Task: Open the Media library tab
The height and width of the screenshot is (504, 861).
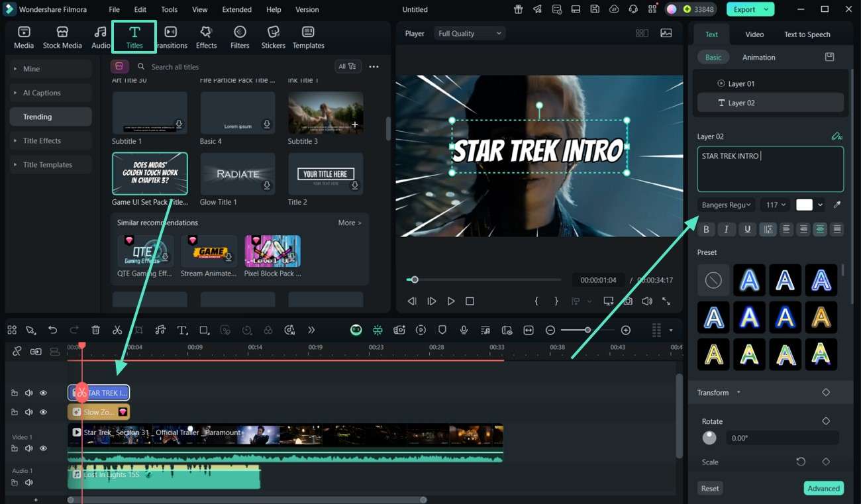Action: pyautogui.click(x=24, y=38)
